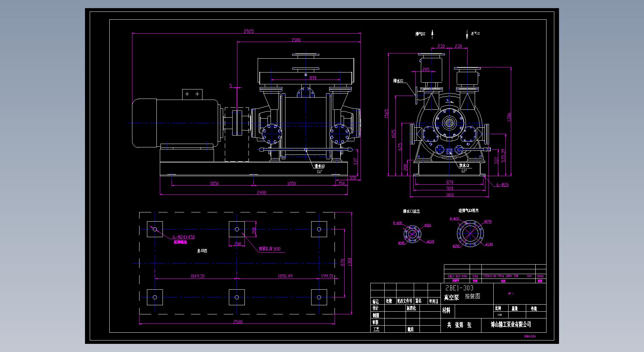
Task: Click the 920 width dimension
Action: [450, 188]
